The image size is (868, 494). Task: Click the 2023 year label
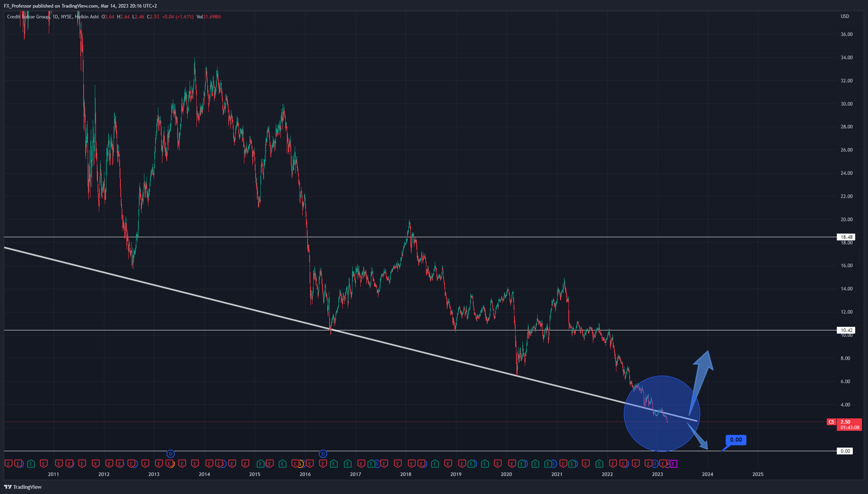point(657,474)
